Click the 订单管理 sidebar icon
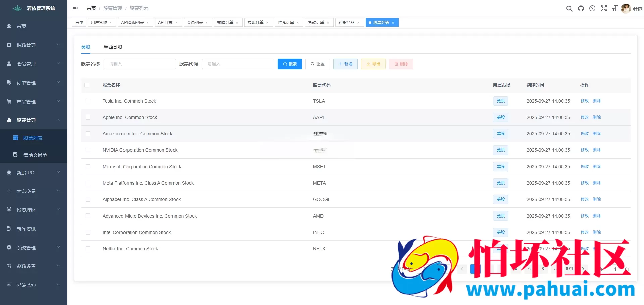The image size is (644, 305). click(9, 82)
